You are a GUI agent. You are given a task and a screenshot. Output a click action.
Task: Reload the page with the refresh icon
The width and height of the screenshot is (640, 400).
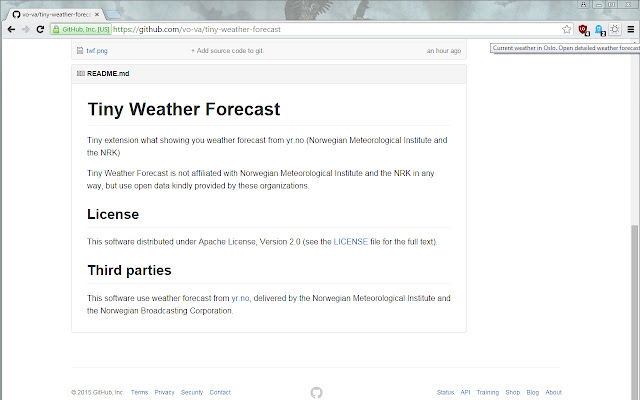point(40,29)
